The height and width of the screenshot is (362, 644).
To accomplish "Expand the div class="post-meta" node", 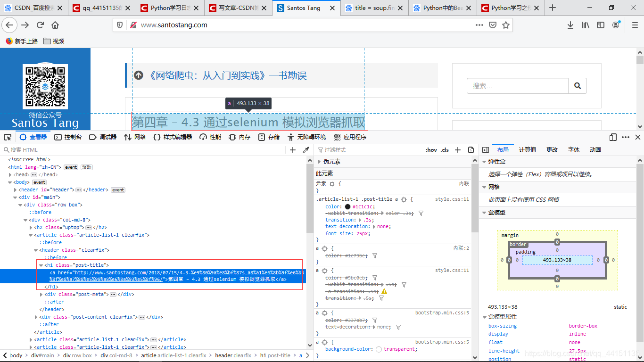I will coord(41,294).
